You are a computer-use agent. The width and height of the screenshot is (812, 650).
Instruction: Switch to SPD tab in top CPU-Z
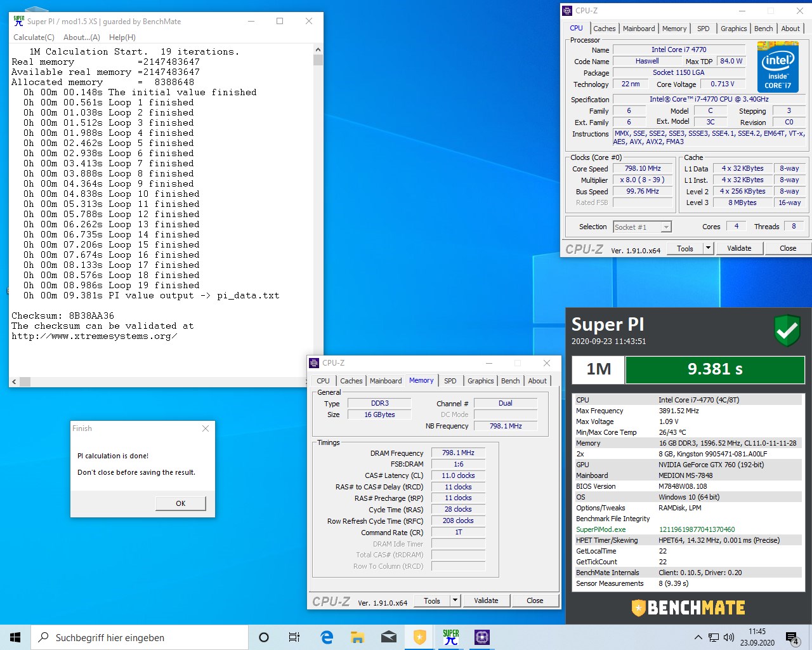(704, 29)
